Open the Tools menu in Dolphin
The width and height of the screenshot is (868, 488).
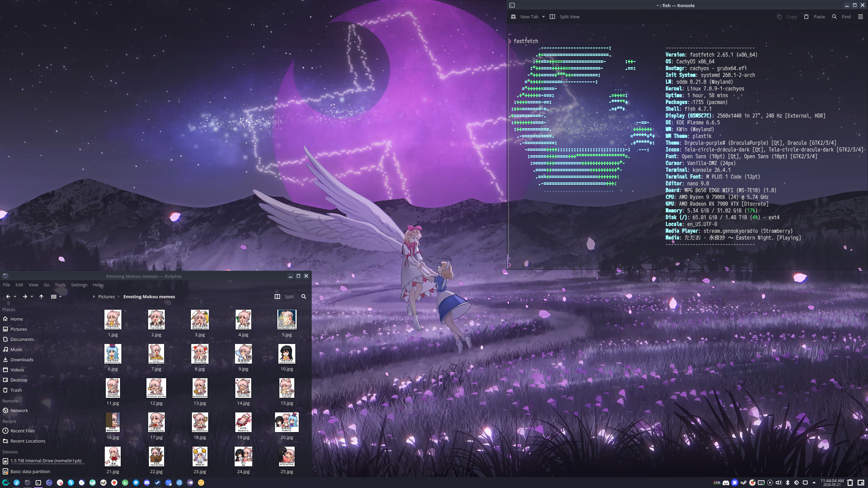coord(60,285)
